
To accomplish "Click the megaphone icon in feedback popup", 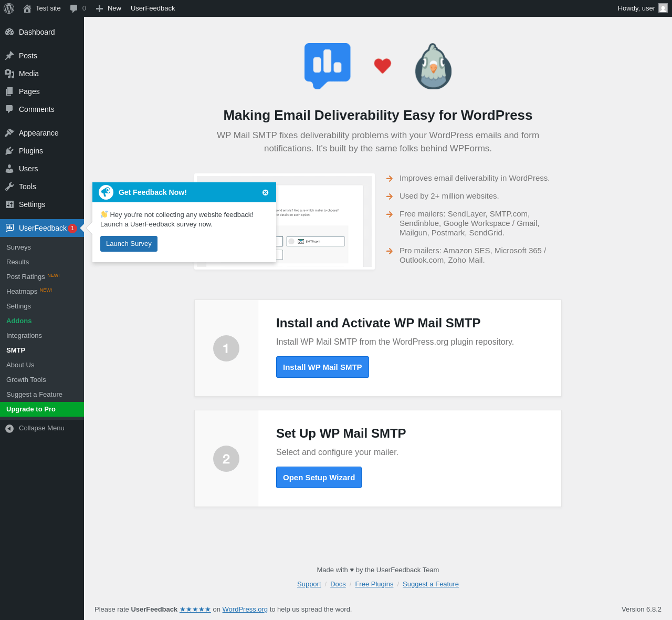I will (x=106, y=192).
